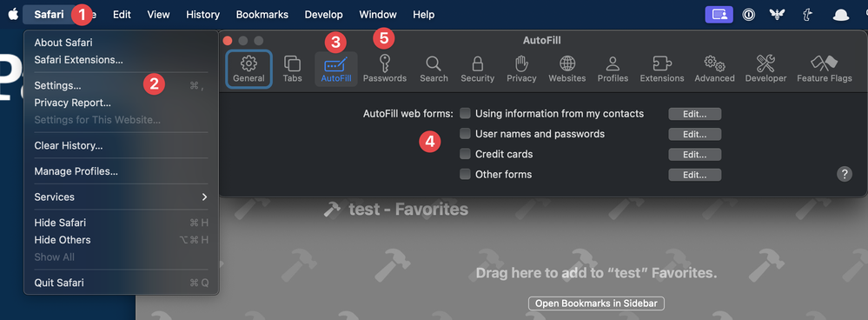Open the Bookmarks menu
The width and height of the screenshot is (868, 320).
click(262, 15)
